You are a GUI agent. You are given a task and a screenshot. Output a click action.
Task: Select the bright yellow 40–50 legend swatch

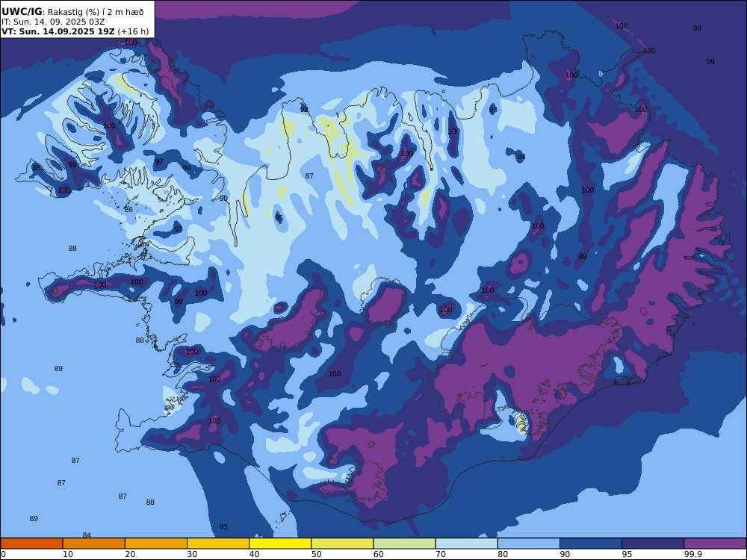click(x=280, y=544)
